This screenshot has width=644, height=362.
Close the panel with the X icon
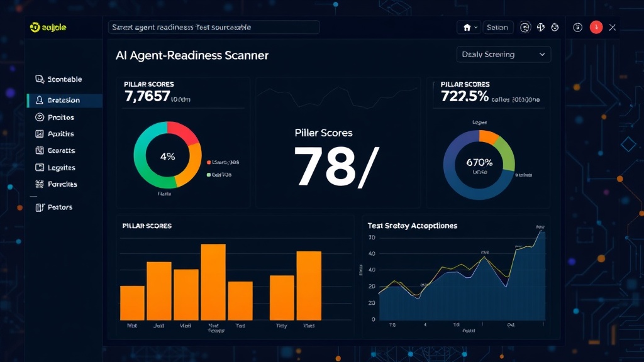613,28
